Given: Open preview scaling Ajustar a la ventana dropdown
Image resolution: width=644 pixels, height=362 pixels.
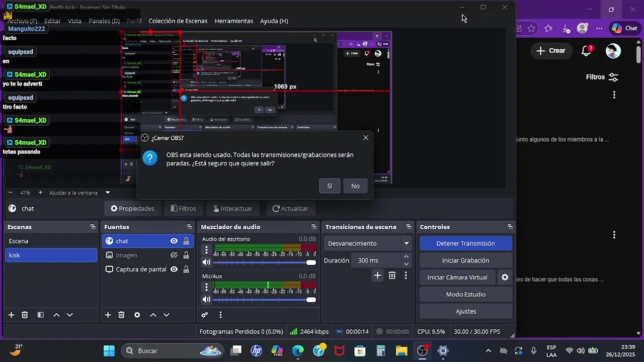Looking at the screenshot, I should tap(79, 193).
